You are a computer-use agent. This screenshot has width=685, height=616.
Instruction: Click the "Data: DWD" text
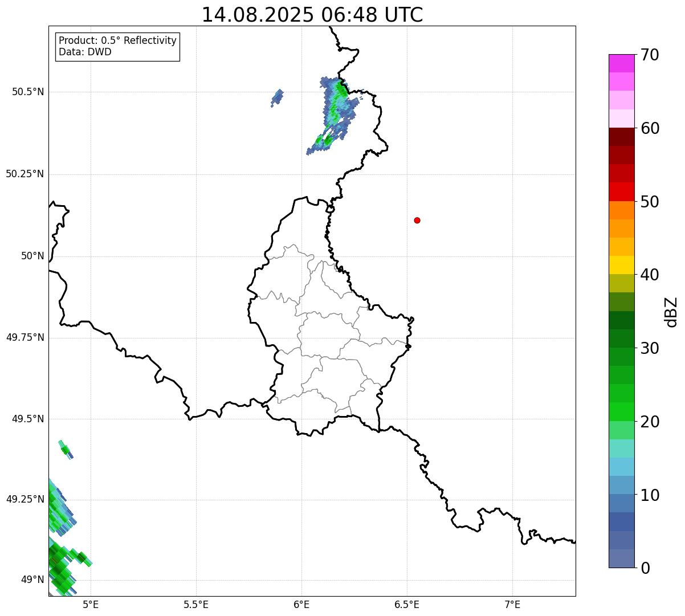pyautogui.click(x=85, y=52)
